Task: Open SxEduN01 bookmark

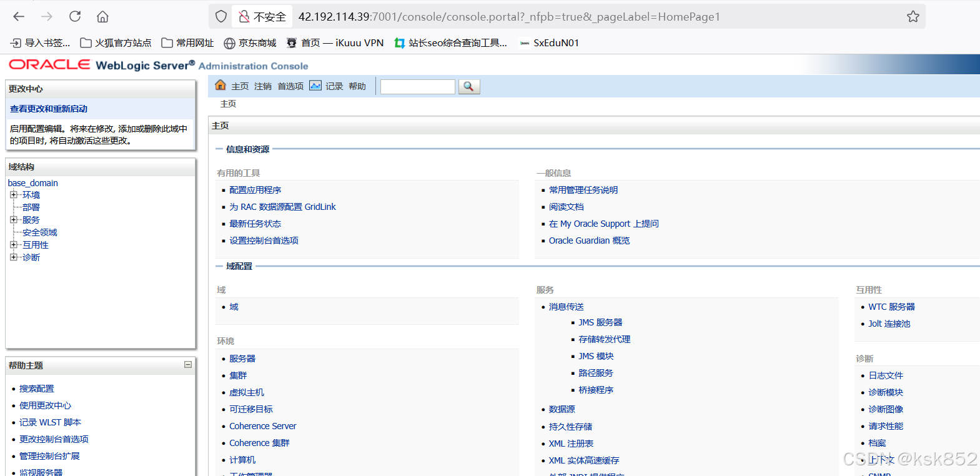Action: point(550,43)
